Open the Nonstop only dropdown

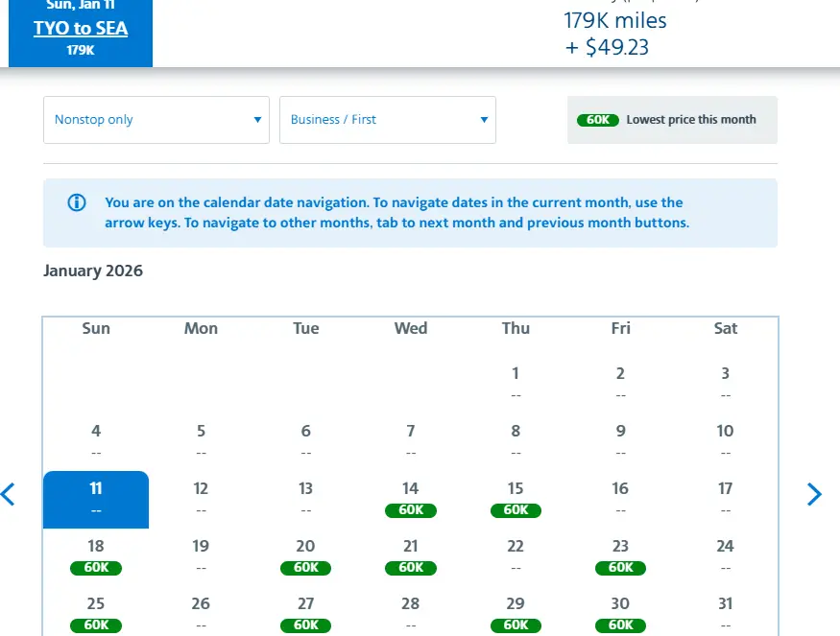tap(156, 120)
